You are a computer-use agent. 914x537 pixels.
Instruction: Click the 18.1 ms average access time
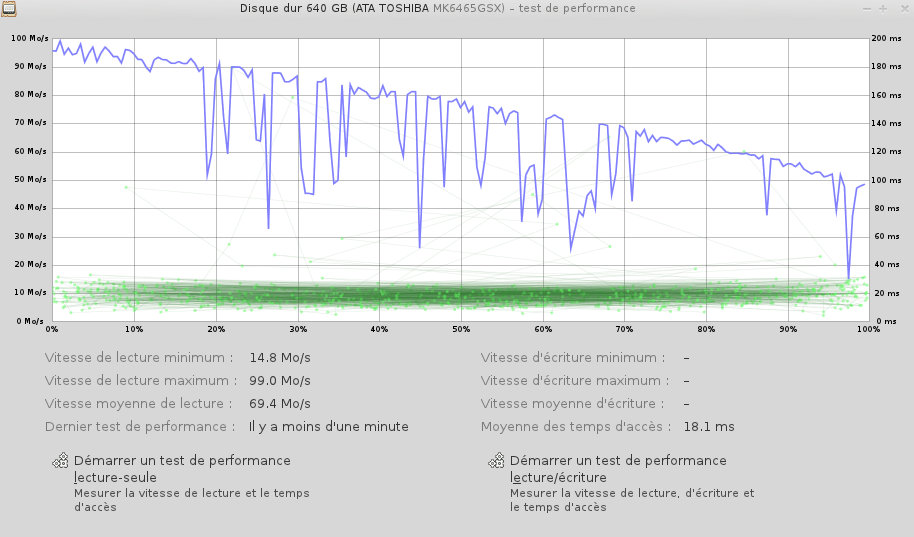pos(708,427)
